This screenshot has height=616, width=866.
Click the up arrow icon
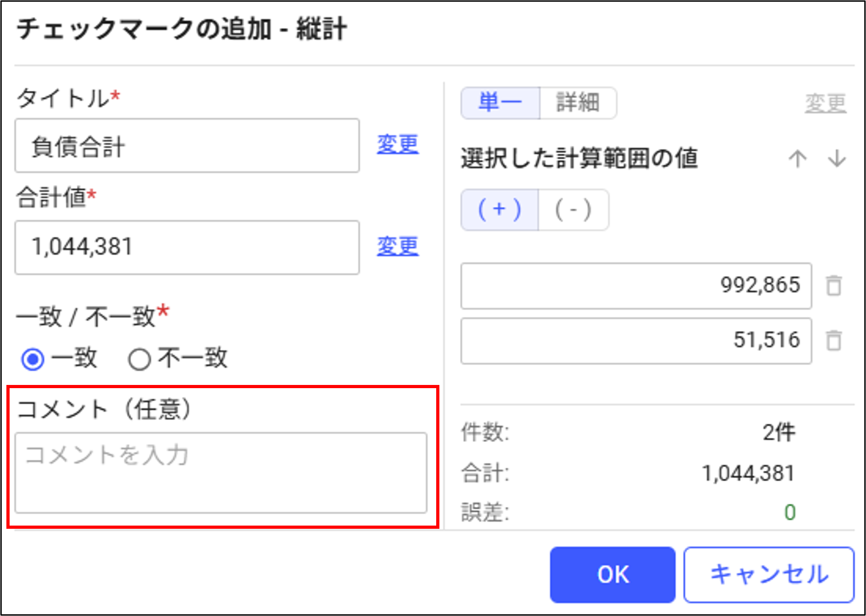click(x=797, y=158)
